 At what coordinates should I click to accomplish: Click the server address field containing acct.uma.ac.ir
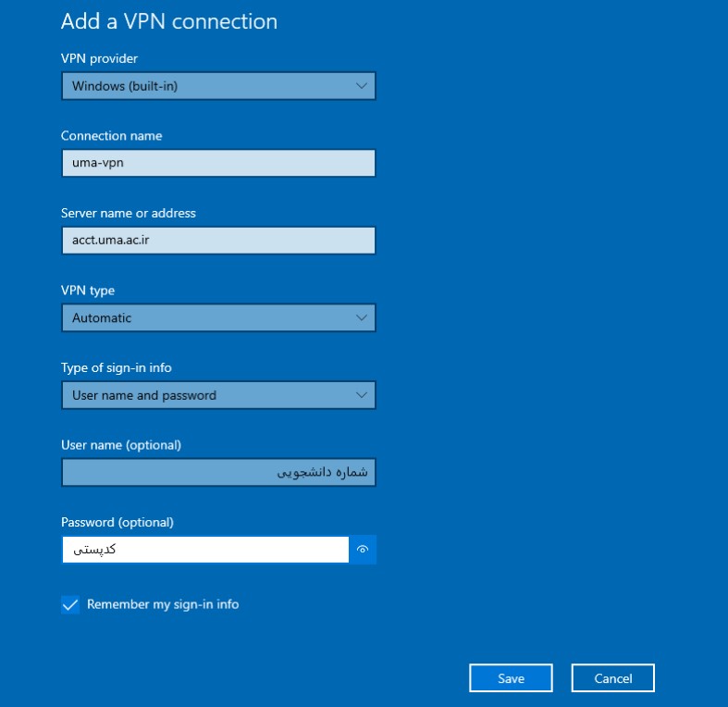point(218,241)
